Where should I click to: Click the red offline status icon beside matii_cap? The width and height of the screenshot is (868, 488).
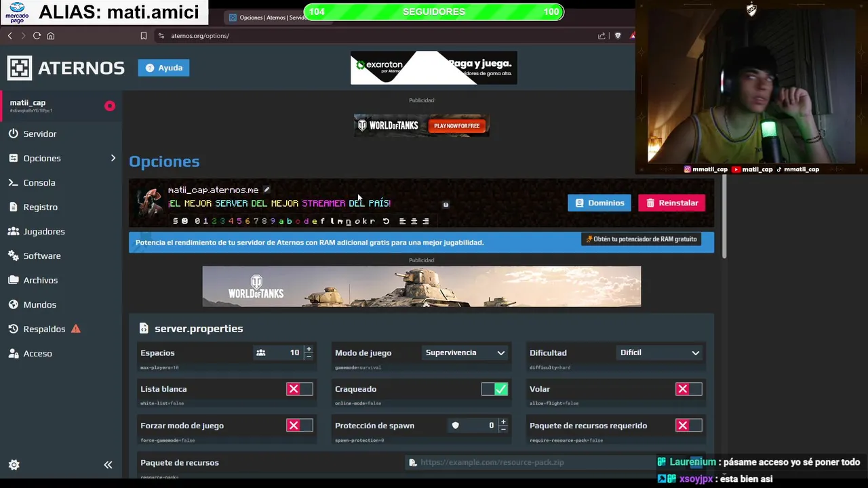[110, 106]
